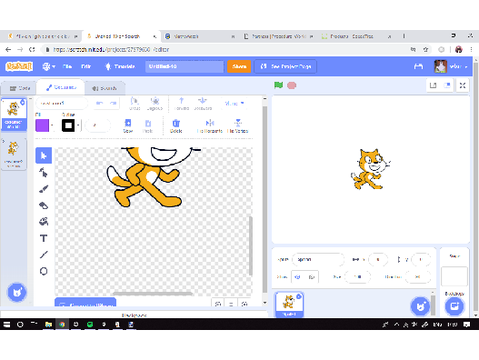Select the Line tool
The height and width of the screenshot is (360, 479).
44,255
